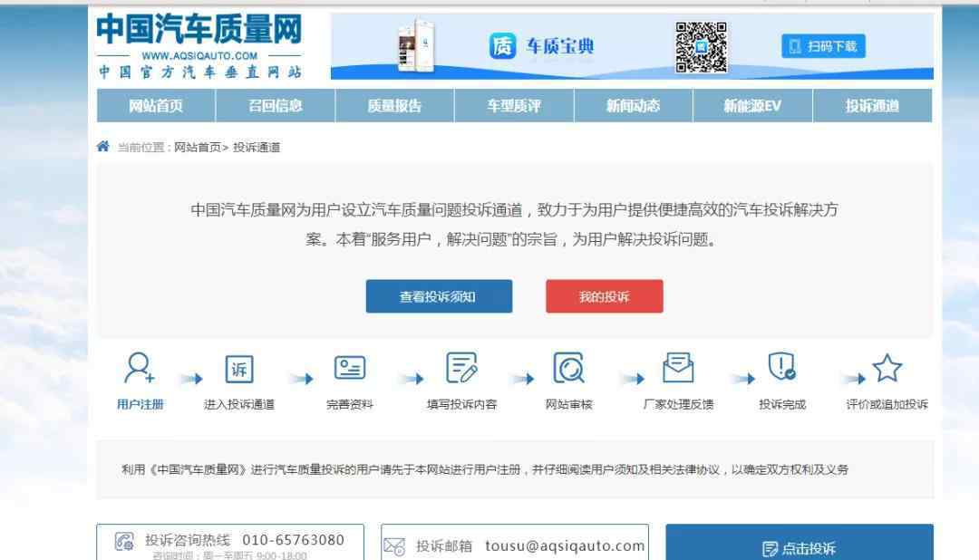This screenshot has width=979, height=560.
Task: Click the QR code in banner
Action: coord(701,47)
